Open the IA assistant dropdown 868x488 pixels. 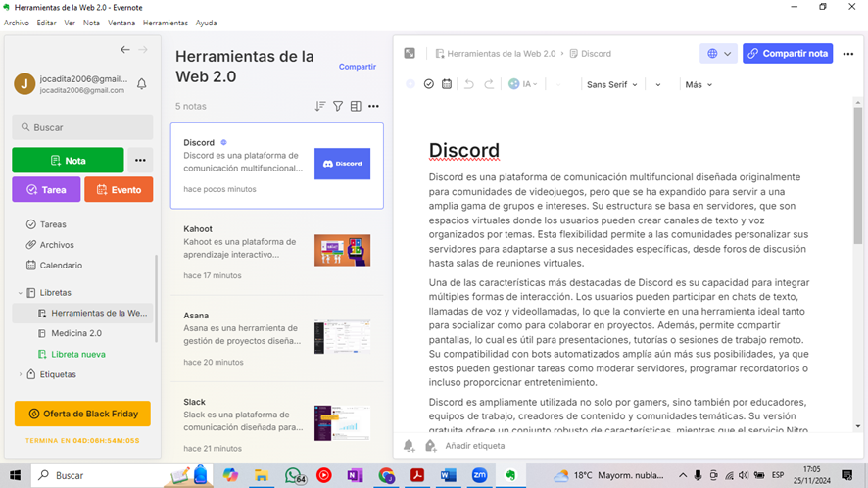point(523,84)
